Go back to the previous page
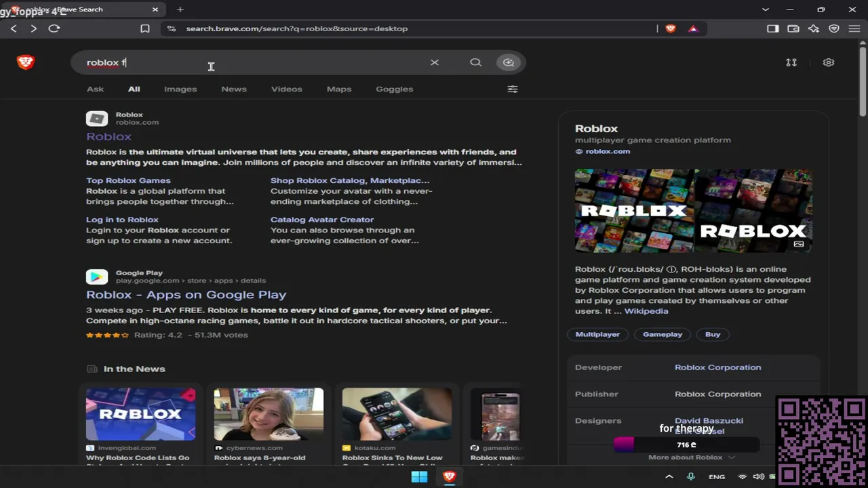This screenshot has width=868, height=488. click(14, 28)
